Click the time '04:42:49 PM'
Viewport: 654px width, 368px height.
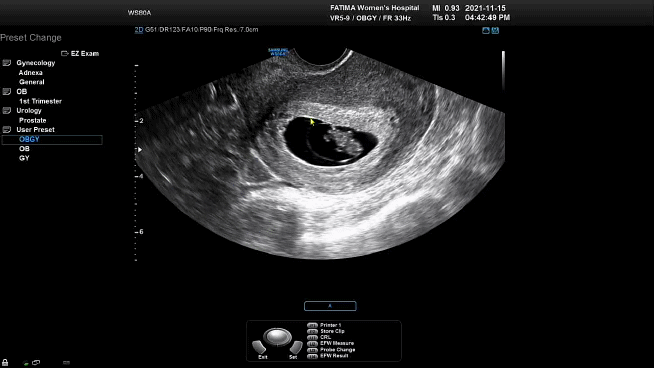tap(487, 18)
